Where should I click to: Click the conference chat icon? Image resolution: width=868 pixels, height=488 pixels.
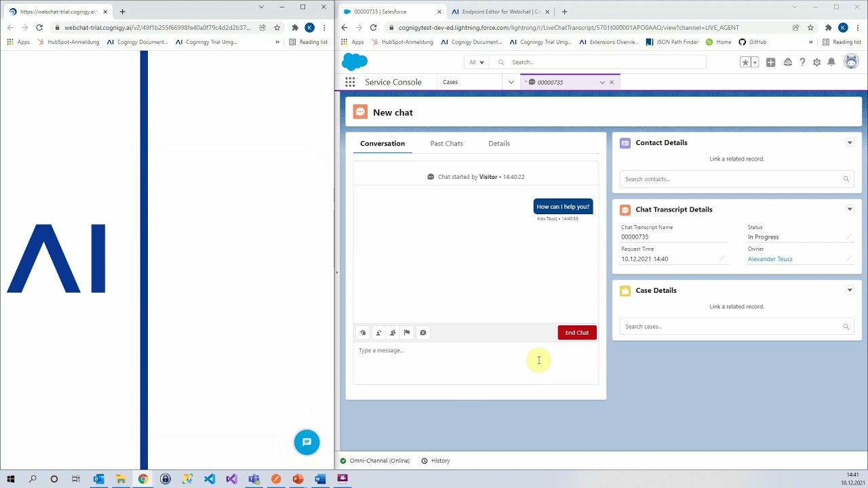[393, 332]
